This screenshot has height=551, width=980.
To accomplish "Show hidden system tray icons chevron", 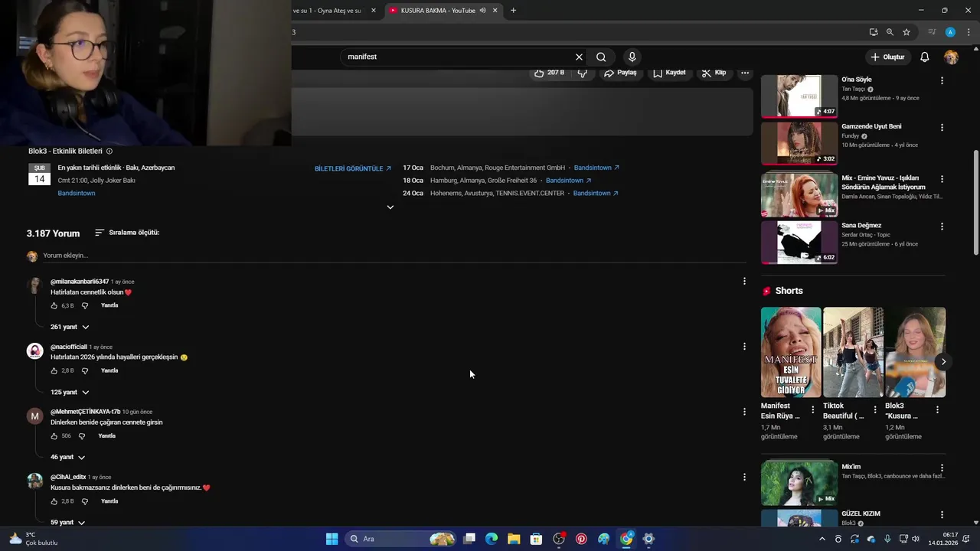I will click(822, 539).
